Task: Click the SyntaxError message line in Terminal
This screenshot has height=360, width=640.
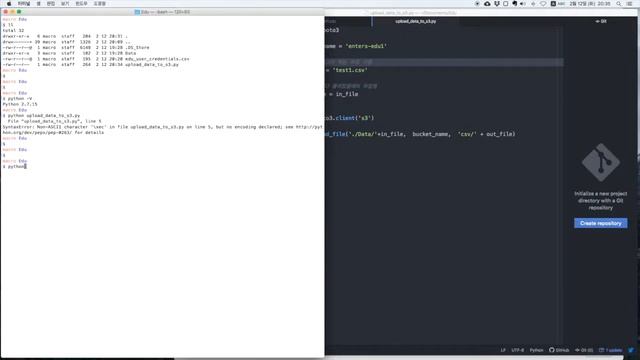Action: coord(162,127)
